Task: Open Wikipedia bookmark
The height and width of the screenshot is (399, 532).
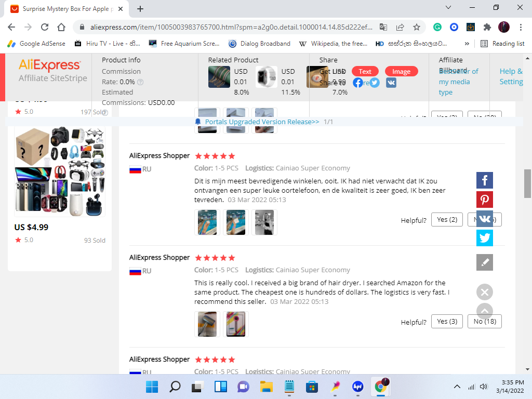Action: pos(333,44)
